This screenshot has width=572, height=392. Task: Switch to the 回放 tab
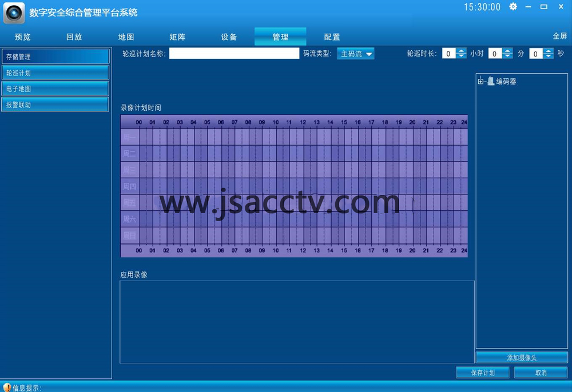pos(74,37)
